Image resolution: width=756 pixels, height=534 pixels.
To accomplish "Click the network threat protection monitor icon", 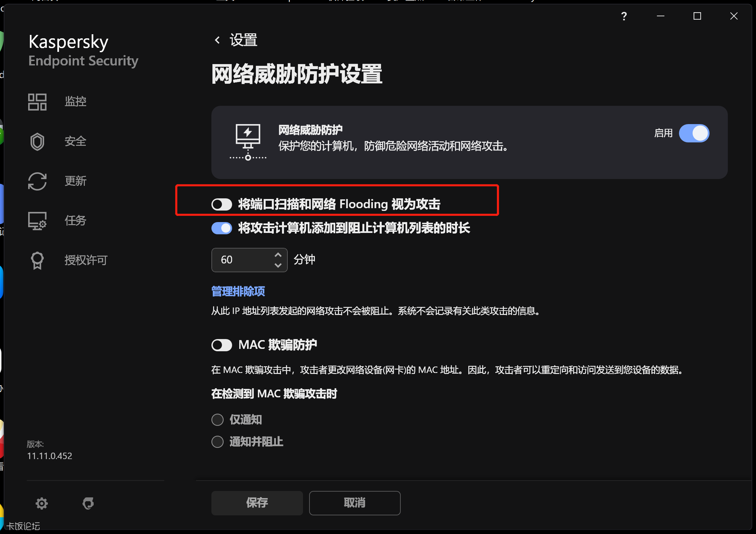I will (x=248, y=142).
